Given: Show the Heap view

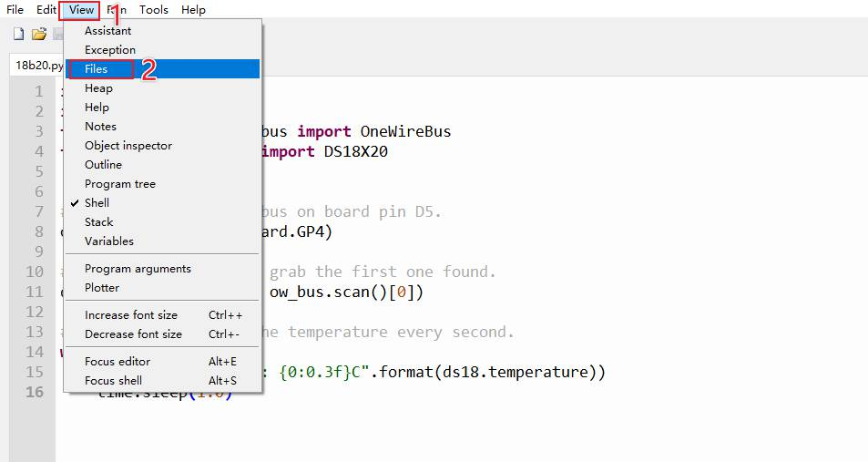Looking at the screenshot, I should (x=98, y=88).
